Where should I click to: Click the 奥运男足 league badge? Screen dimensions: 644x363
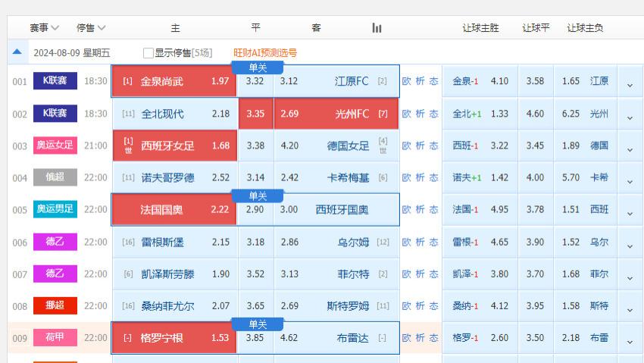click(55, 209)
